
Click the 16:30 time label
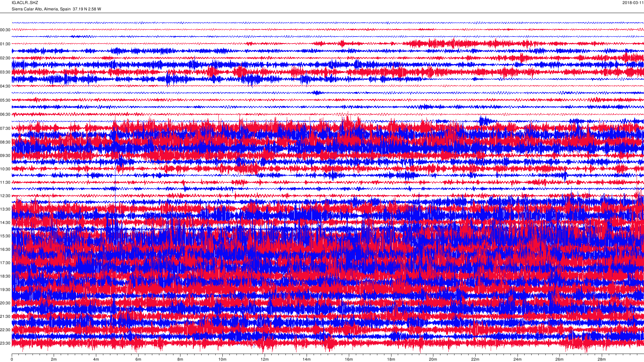[x=5, y=249]
